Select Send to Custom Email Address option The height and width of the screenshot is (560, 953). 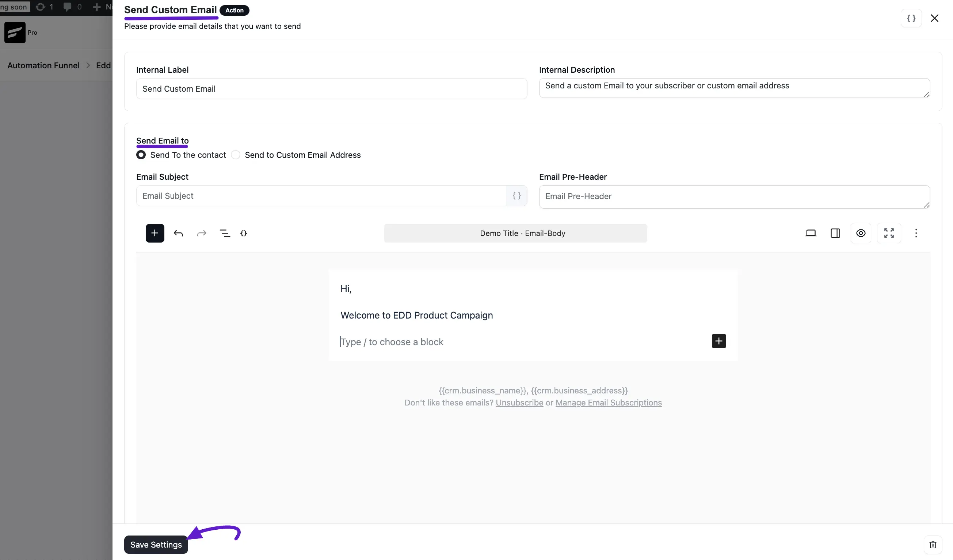pos(296,155)
